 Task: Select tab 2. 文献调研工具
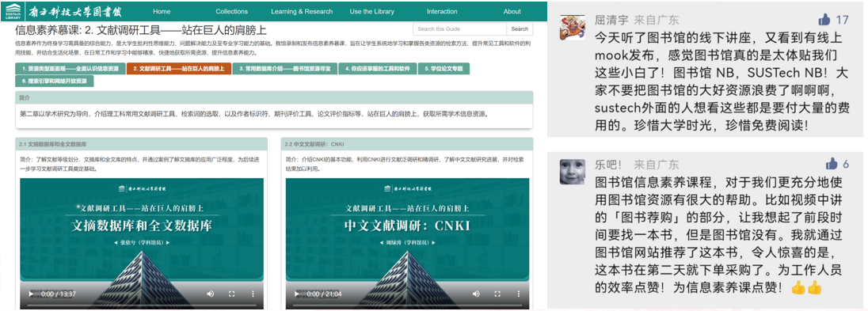(x=179, y=69)
